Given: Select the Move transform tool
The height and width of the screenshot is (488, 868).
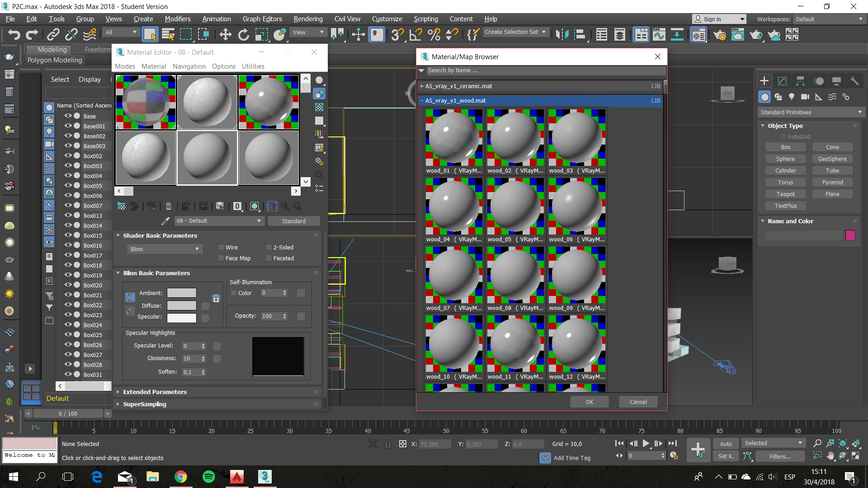Looking at the screenshot, I should click(x=225, y=34).
